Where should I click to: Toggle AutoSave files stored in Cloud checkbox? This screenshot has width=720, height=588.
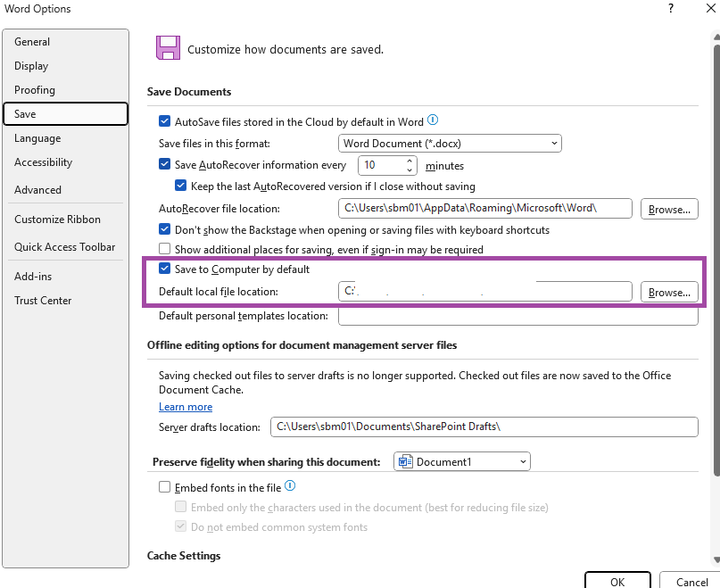pos(164,120)
